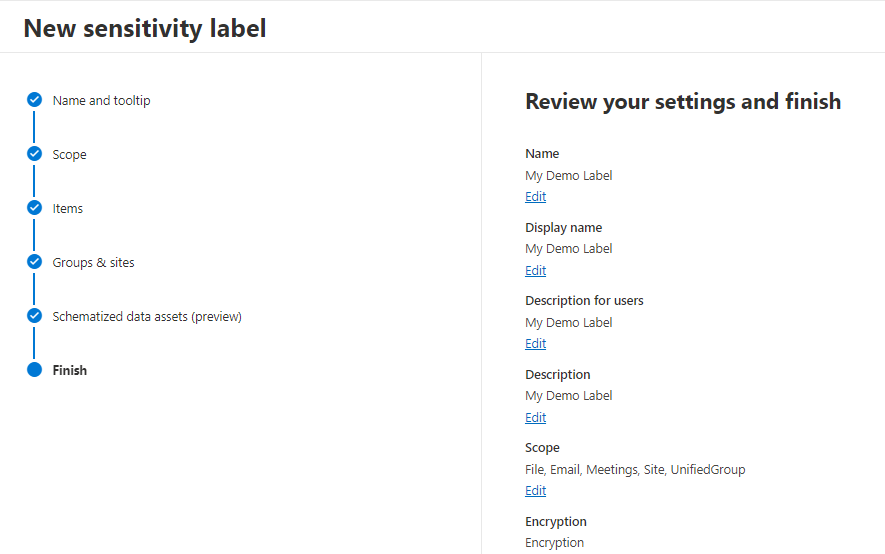Image resolution: width=885 pixels, height=554 pixels.
Task: Click the Edit link below Description
Action: click(x=535, y=417)
